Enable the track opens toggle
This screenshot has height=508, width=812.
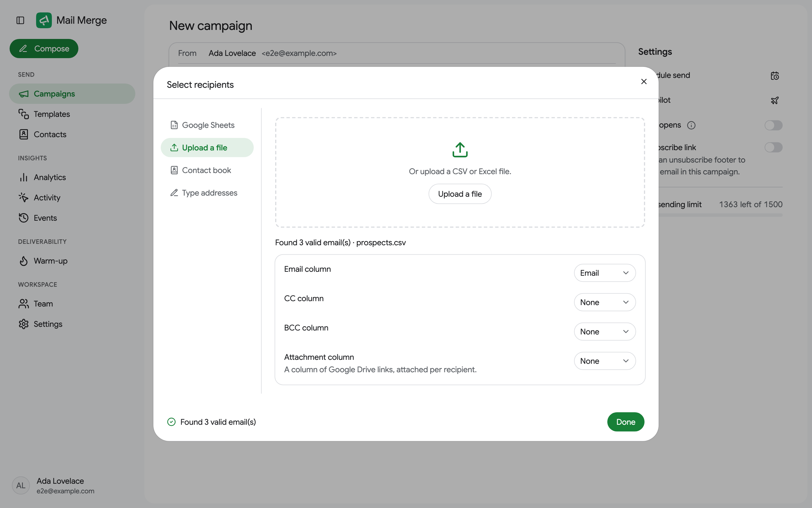[x=773, y=125]
